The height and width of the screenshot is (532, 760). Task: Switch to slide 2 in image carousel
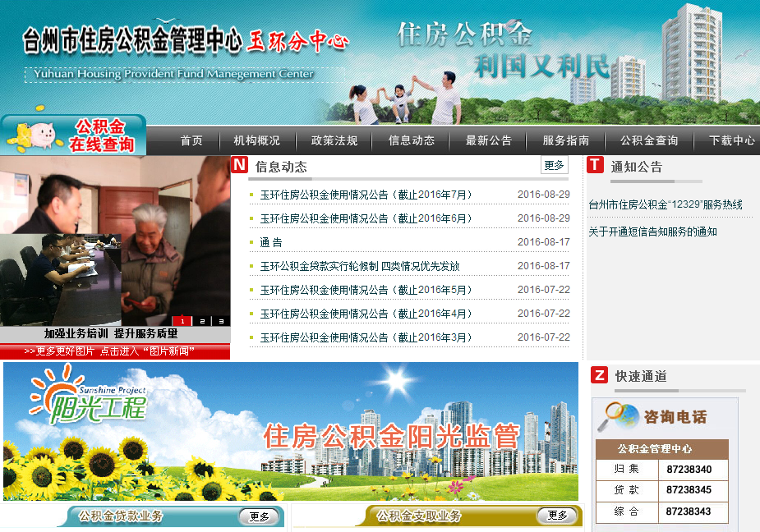(202, 321)
